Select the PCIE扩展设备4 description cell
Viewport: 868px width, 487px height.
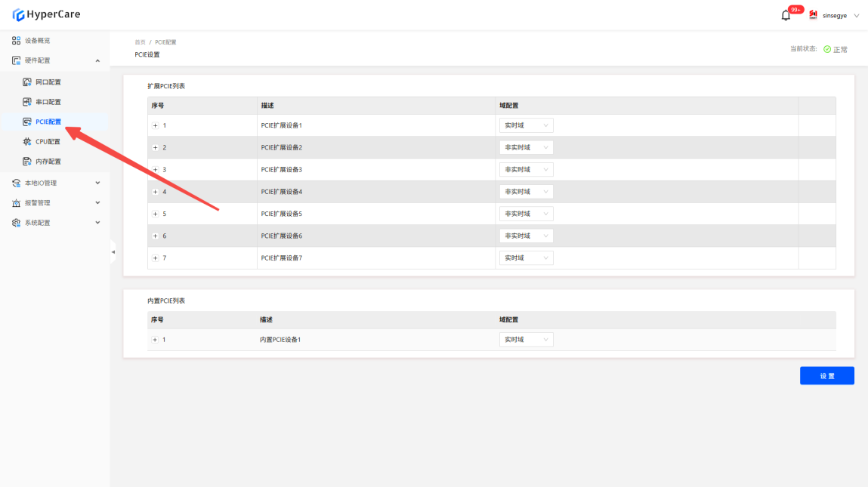(376, 192)
